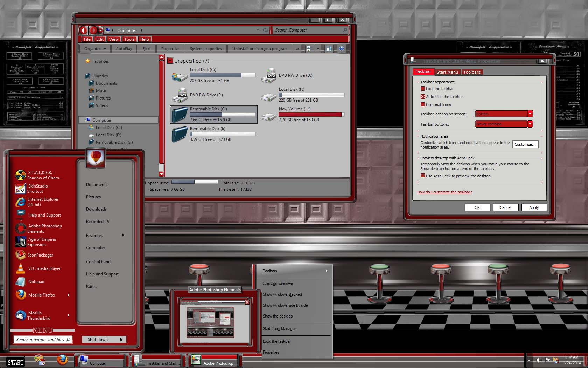Expand the Favorites submenu arrow in Start menu
The height and width of the screenshot is (368, 588).
click(123, 235)
